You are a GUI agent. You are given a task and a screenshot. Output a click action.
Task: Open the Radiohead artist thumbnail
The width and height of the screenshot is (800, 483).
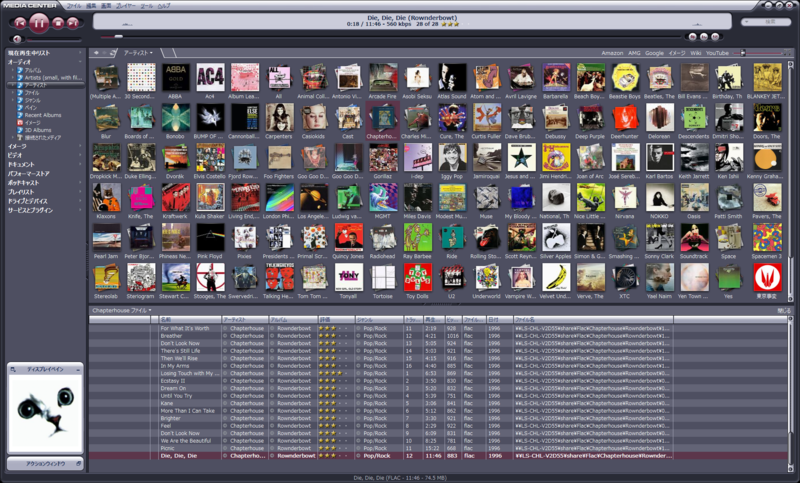[383, 238]
